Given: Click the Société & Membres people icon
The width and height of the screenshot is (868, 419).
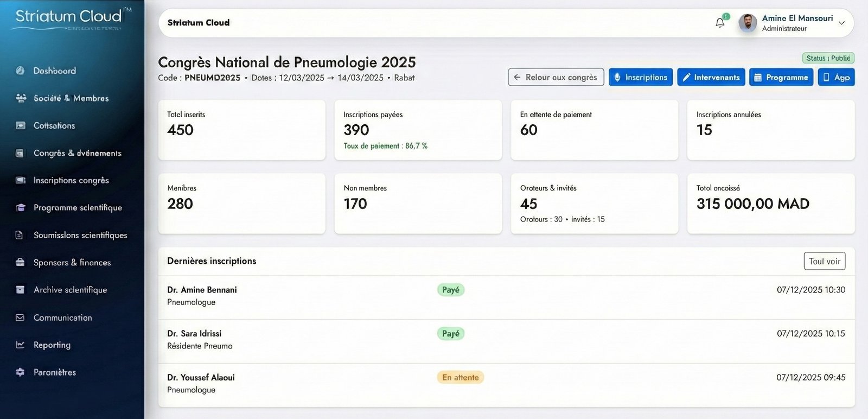Looking at the screenshot, I should tap(21, 98).
